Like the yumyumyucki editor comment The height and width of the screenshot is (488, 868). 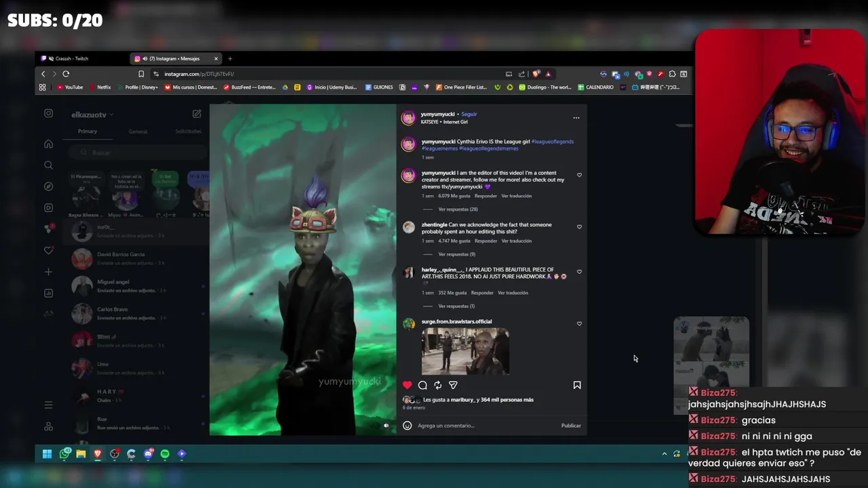579,175
